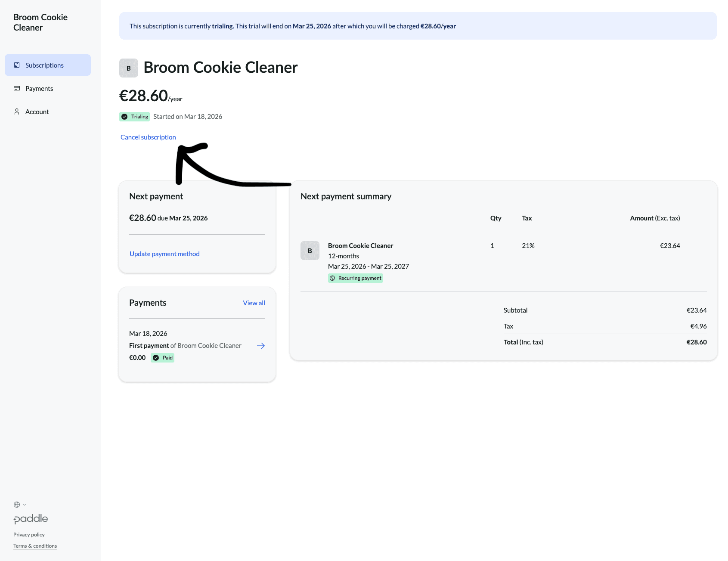Click the B thumbnail in payment summary
Screen dimensions: 728x561
(310, 251)
